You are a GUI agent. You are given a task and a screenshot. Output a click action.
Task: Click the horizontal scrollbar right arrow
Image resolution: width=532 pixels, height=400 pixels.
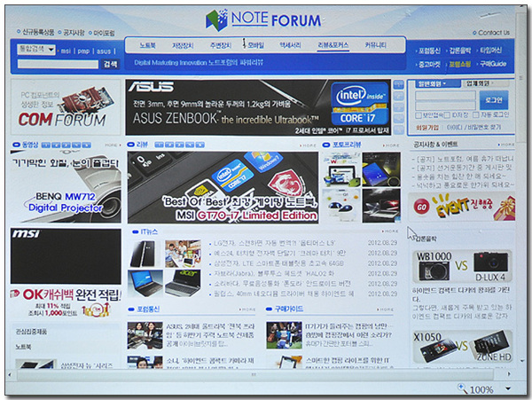[508, 374]
